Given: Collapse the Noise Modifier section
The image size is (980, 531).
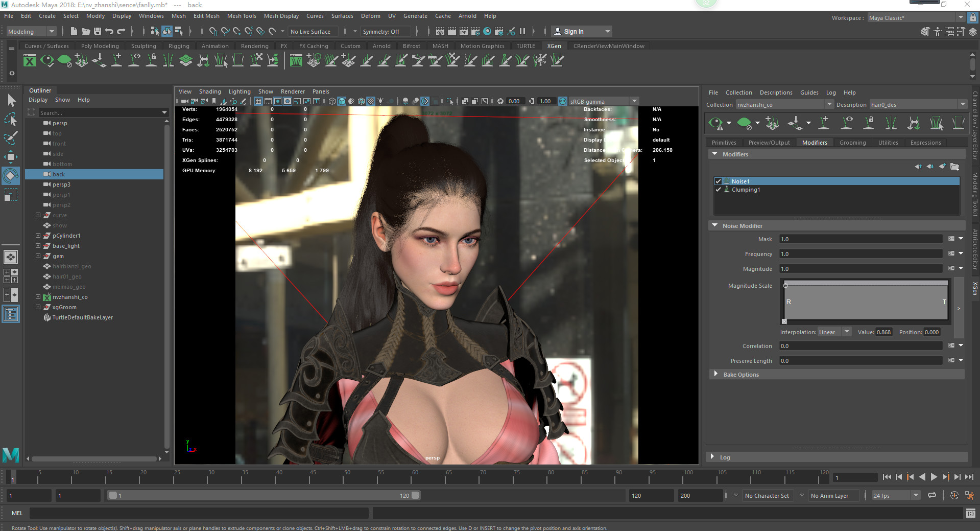Looking at the screenshot, I should 715,225.
